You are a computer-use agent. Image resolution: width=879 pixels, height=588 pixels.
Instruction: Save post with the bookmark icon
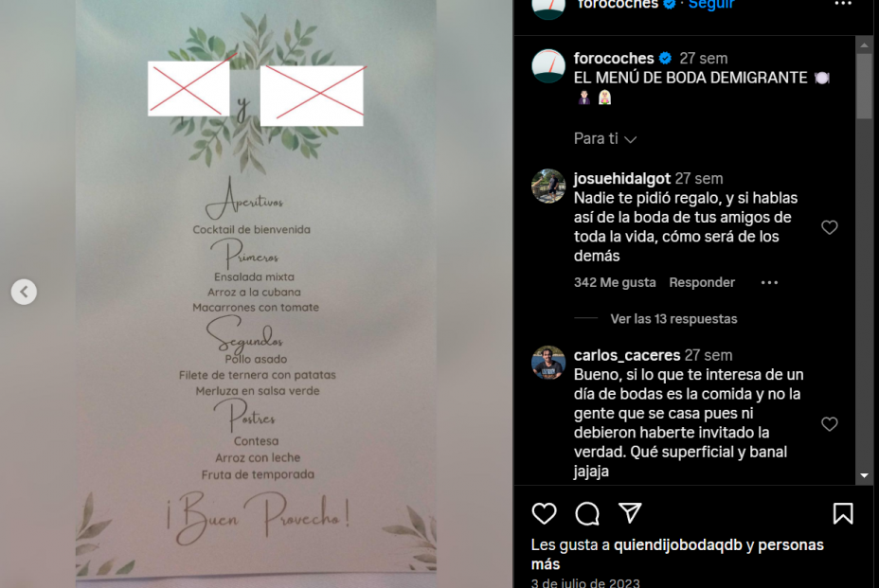coord(843,513)
